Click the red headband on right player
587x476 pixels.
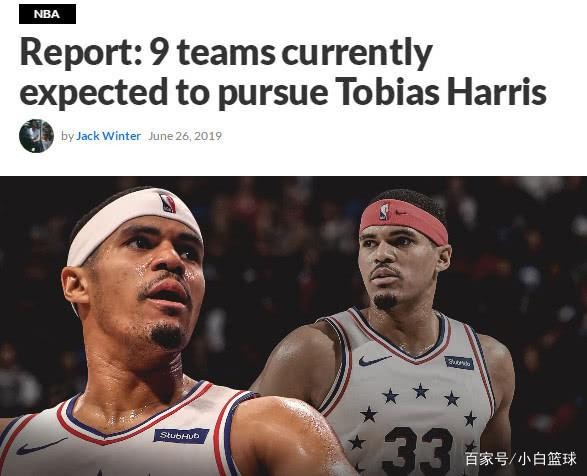(x=404, y=222)
